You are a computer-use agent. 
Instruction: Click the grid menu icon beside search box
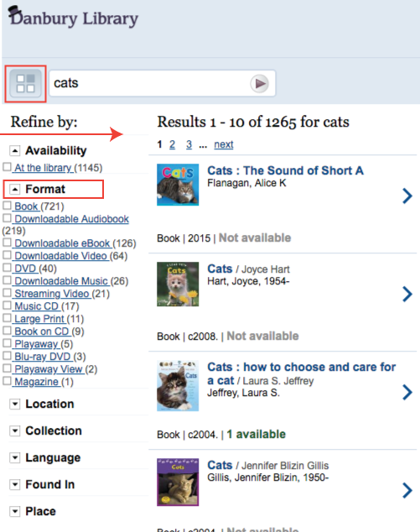click(x=25, y=83)
